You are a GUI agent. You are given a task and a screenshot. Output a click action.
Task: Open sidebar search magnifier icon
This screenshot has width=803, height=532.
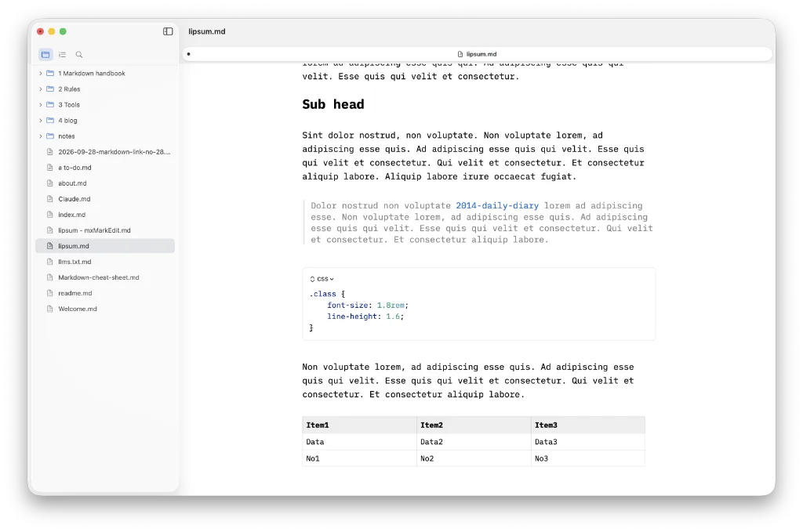click(79, 54)
